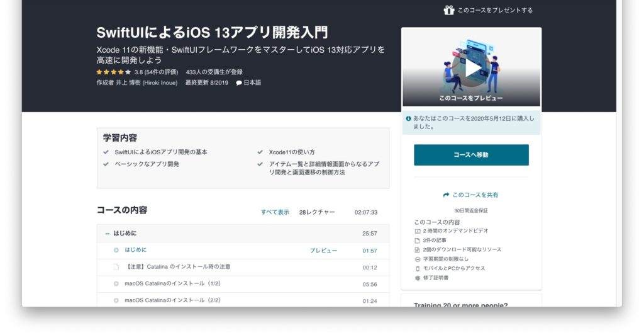
Task: Click the プレビュー link for はじめに
Action: pos(323,251)
